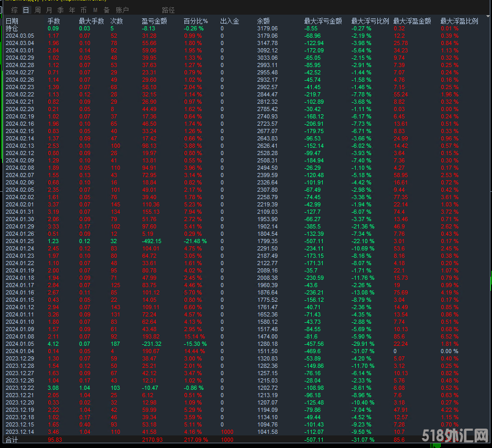Click the 最大浮亏金额 column header
This screenshot has width=492, height=448.
coord(323,21)
